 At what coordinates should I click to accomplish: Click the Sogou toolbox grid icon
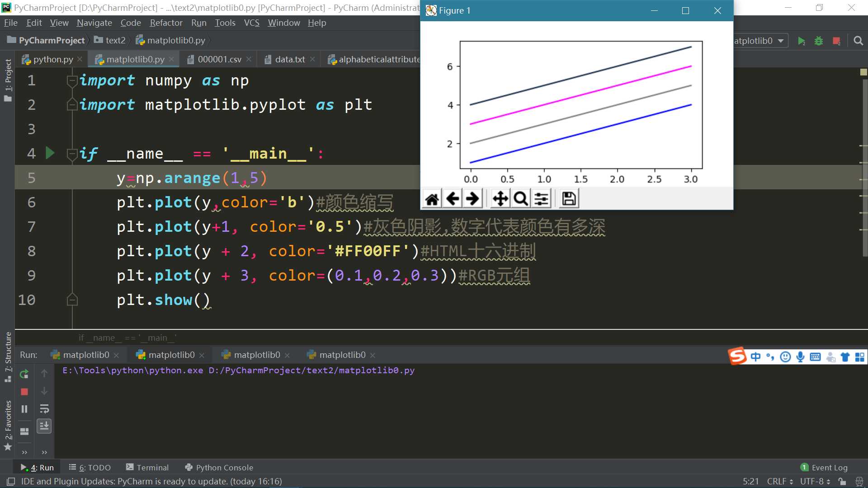(860, 357)
